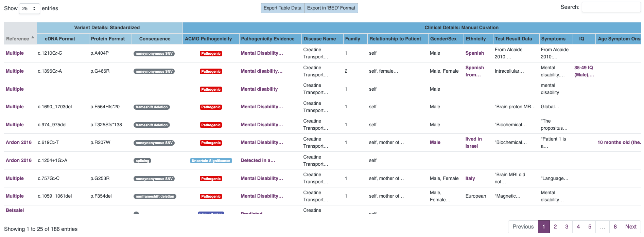Sort by Family column header
The height and width of the screenshot is (237, 644).
tap(355, 39)
